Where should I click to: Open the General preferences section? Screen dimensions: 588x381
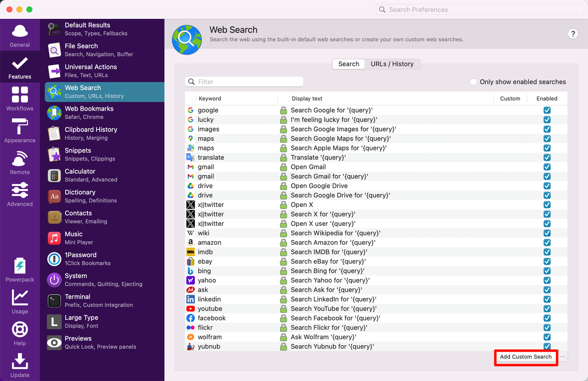tap(20, 35)
